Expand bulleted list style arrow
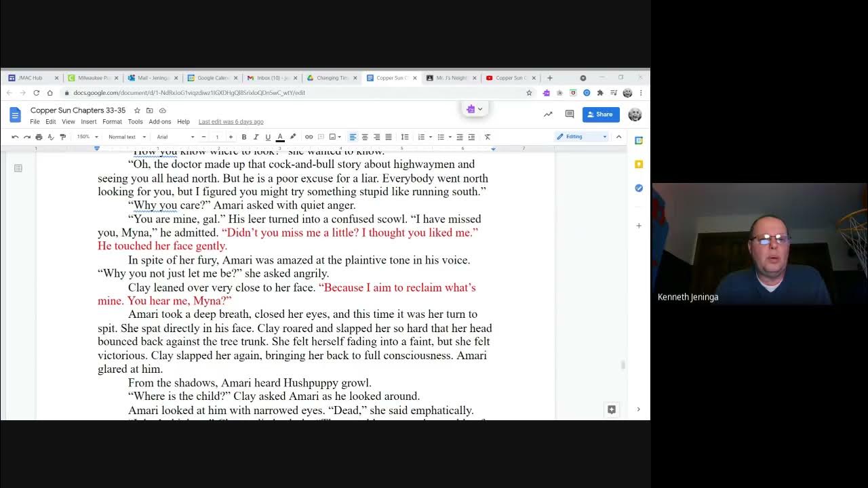The image size is (868, 488). point(450,137)
